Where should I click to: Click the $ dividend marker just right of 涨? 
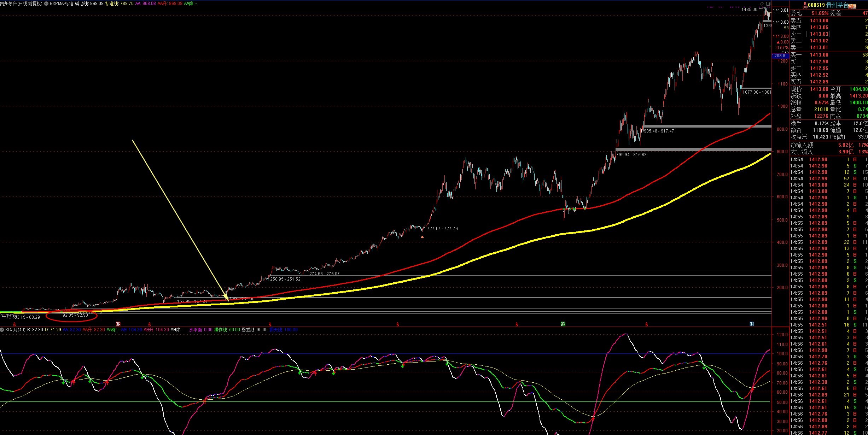point(150,324)
